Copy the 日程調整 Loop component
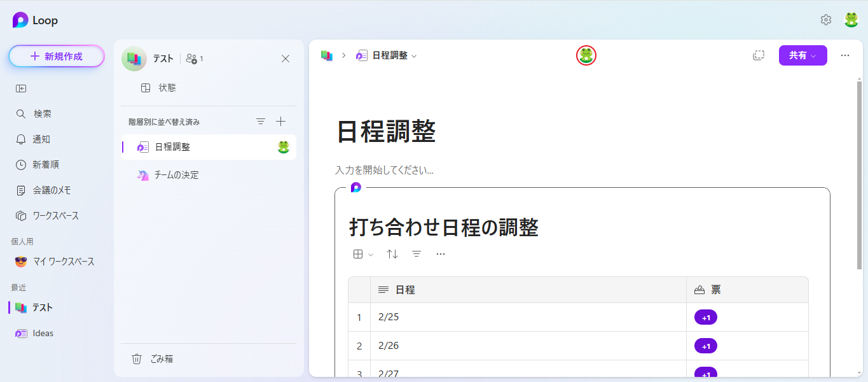Image resolution: width=868 pixels, height=382 pixels. coord(759,55)
